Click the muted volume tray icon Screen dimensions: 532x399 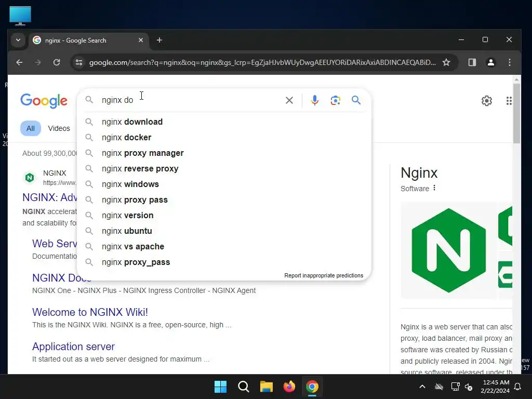click(469, 387)
